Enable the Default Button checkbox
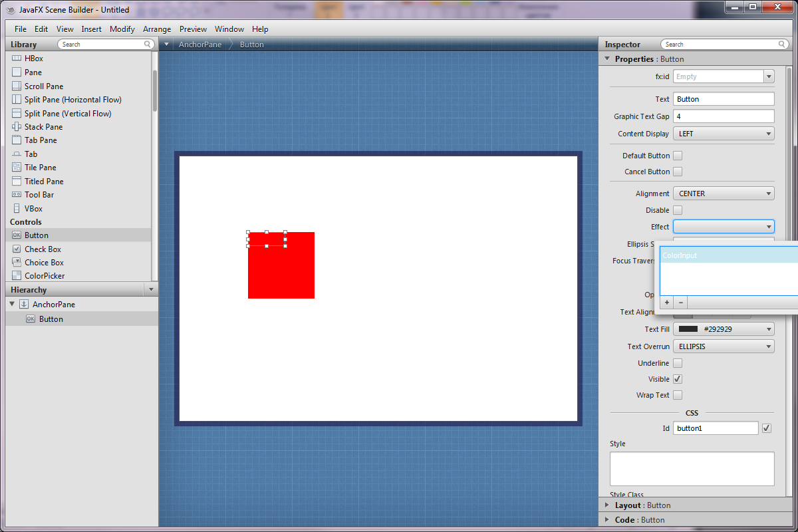Viewport: 798px width, 532px height. 678,156
